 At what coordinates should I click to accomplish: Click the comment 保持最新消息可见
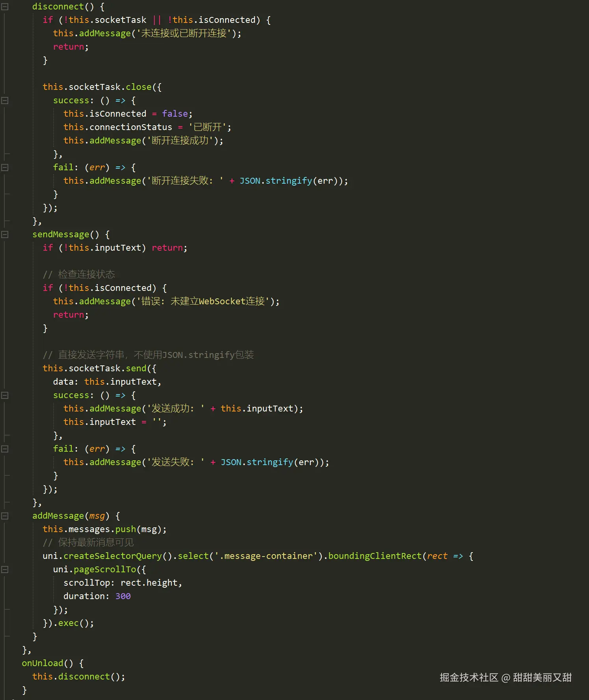[96, 543]
